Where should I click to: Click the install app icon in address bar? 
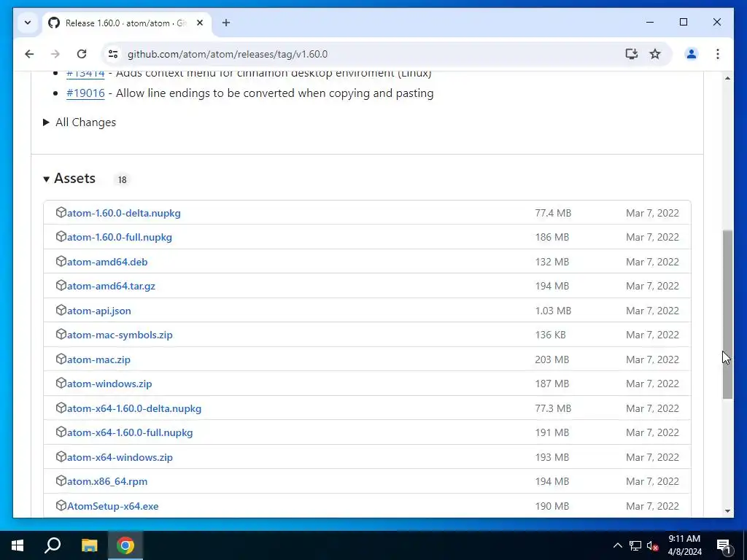631,54
